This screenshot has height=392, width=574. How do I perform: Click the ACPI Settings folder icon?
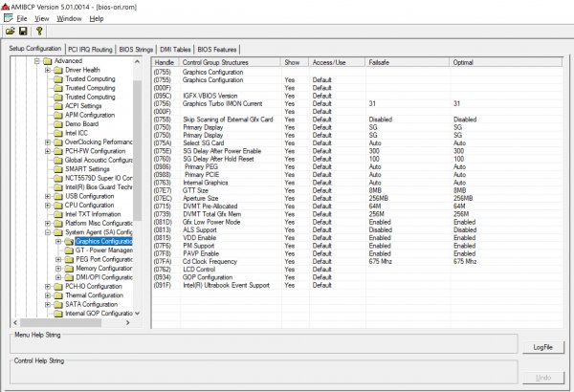58,106
